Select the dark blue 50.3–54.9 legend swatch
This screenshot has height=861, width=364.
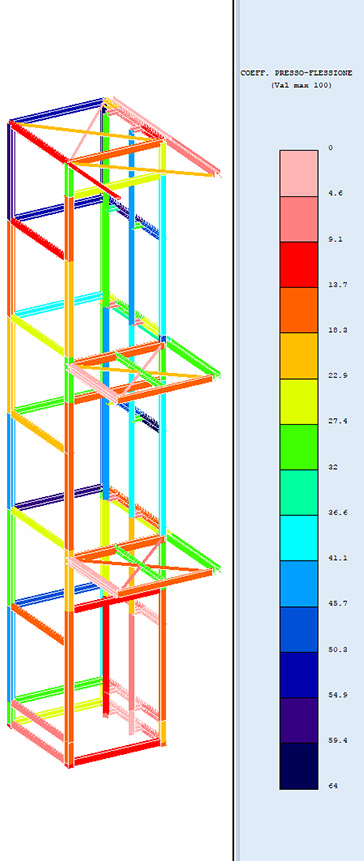(x=299, y=675)
